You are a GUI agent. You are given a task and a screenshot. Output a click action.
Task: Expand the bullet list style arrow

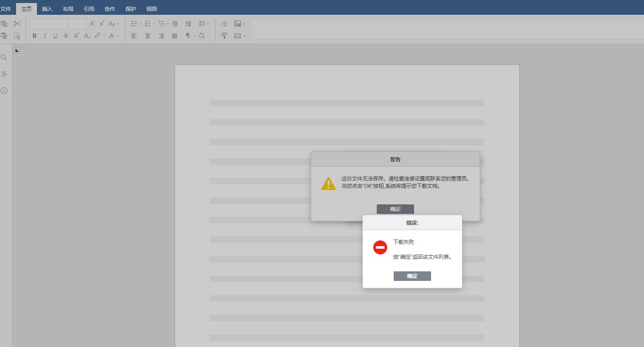click(x=140, y=23)
